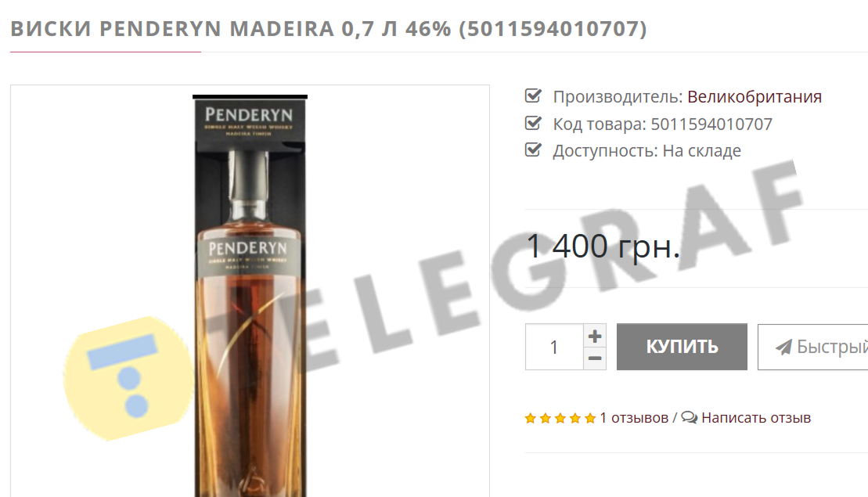The width and height of the screenshot is (868, 497).
Task: Click the Написать отзыв link
Action: 755,418
